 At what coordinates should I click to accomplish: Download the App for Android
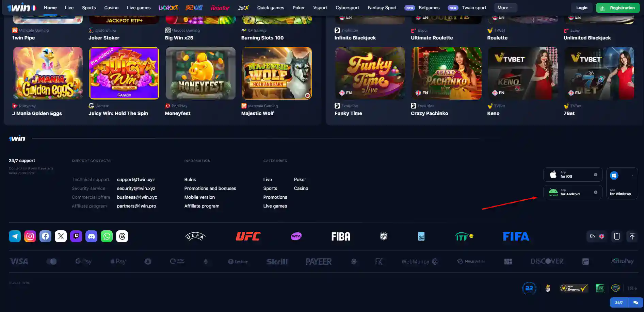573,193
